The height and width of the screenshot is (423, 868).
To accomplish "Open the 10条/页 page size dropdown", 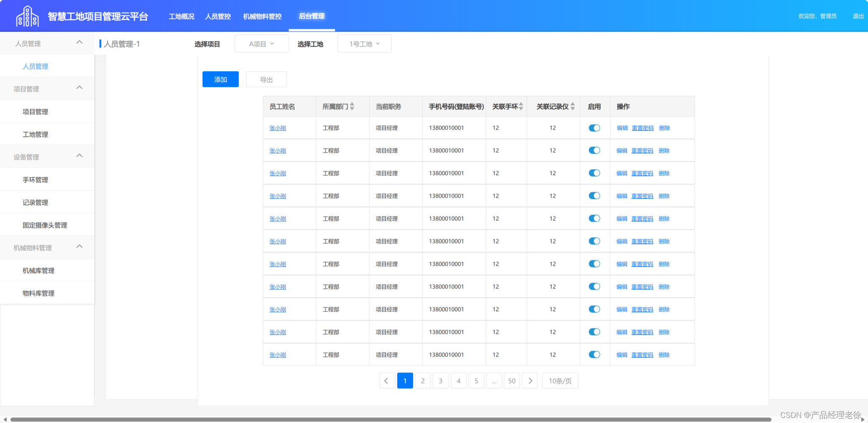I will pos(560,381).
